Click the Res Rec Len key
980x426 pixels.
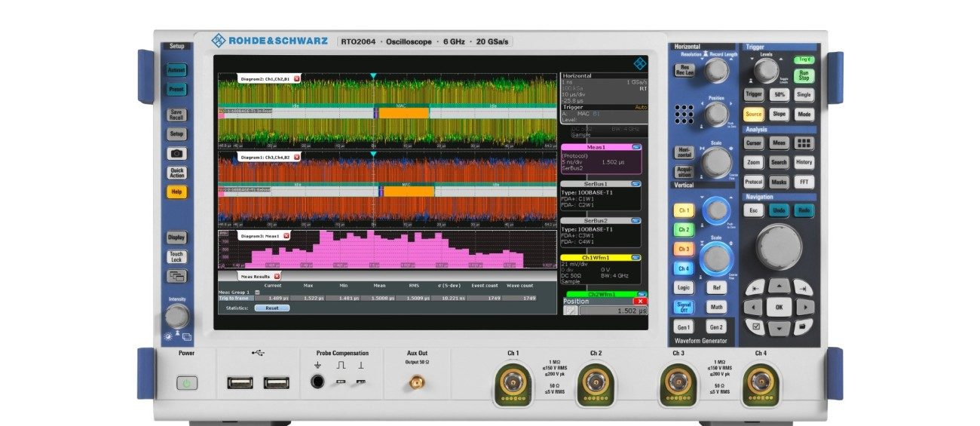[x=684, y=70]
